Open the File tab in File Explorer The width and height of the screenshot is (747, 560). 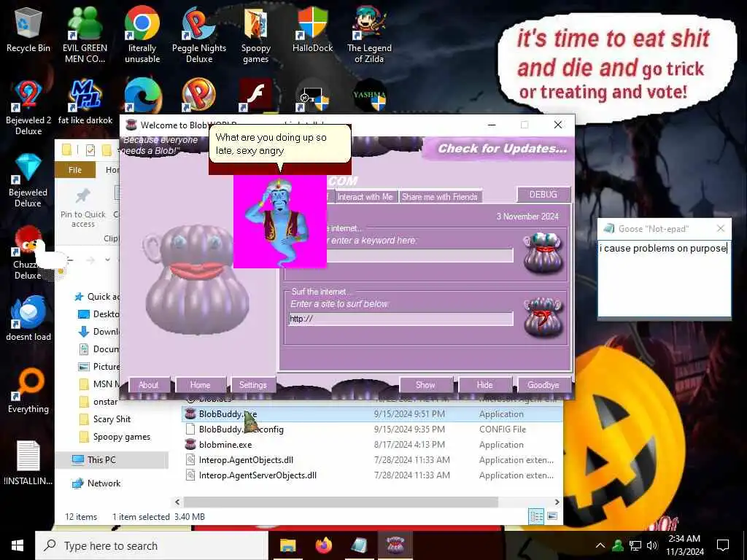(75, 170)
